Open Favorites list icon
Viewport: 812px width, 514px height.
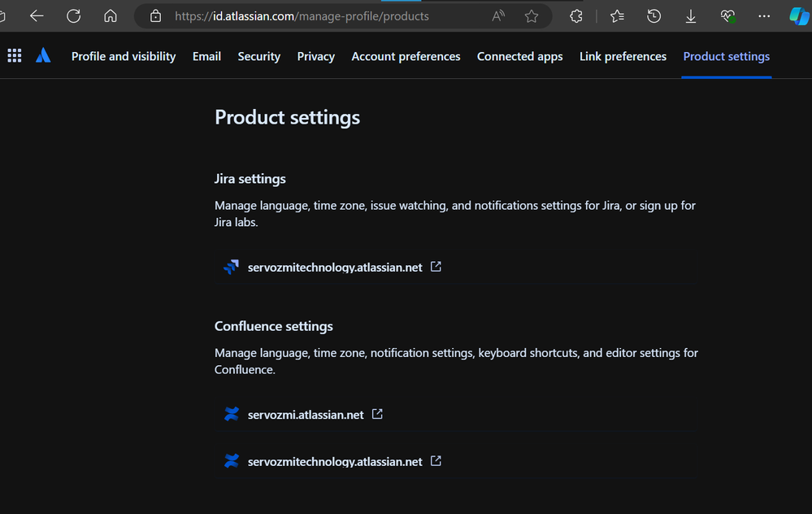[x=617, y=16]
